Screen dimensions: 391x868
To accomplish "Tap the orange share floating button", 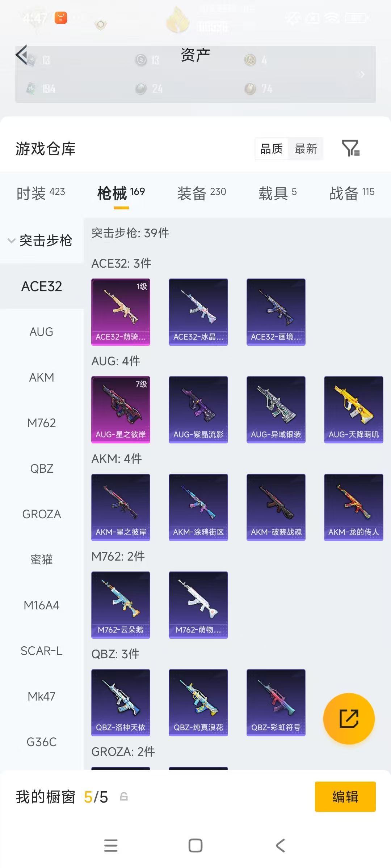I will (349, 719).
